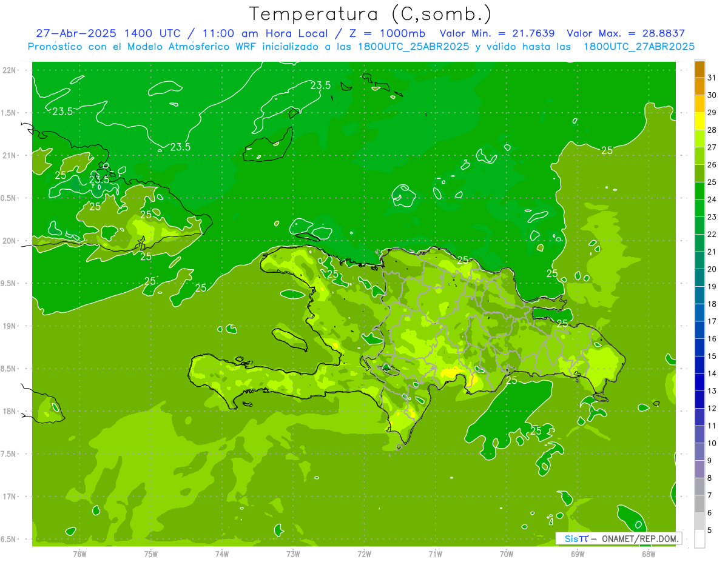728x562 pixels.
Task: Pick the green swatch between 23 and 24
Action: [699, 209]
